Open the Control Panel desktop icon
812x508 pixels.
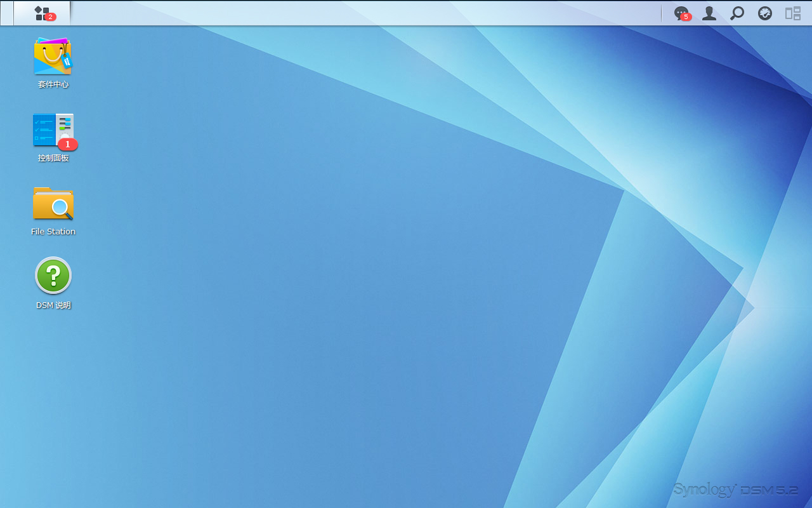coord(53,130)
